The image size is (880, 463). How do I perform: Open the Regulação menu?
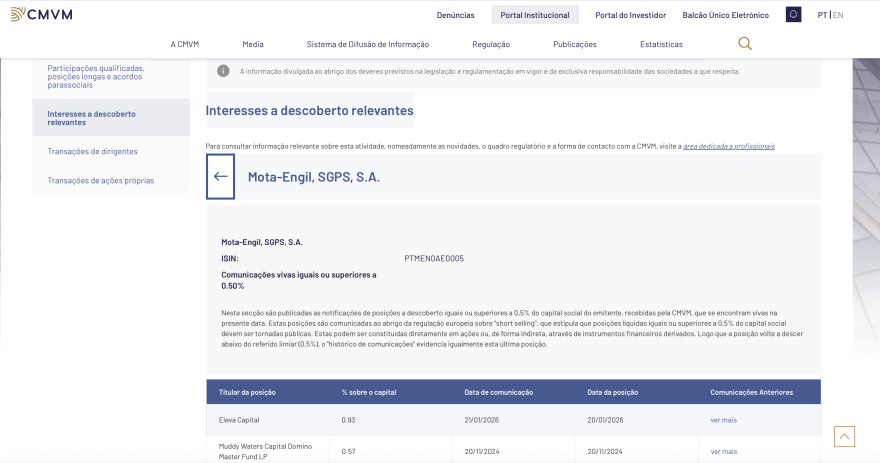click(x=491, y=44)
